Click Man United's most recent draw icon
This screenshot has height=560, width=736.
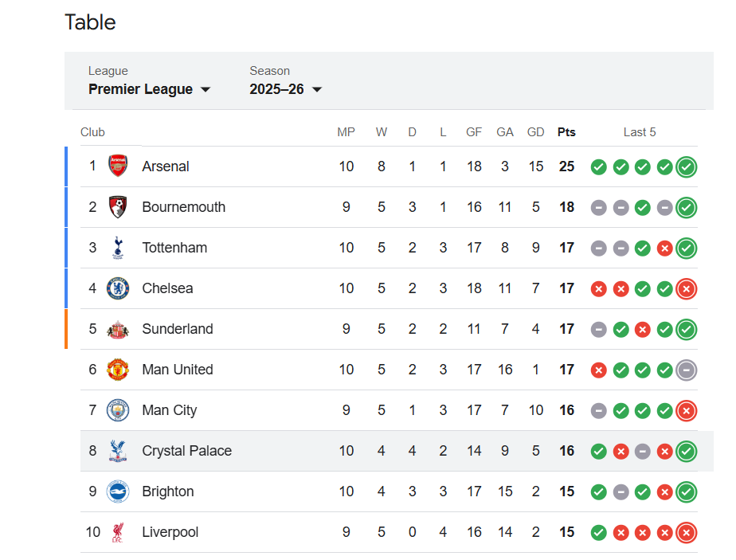point(686,370)
